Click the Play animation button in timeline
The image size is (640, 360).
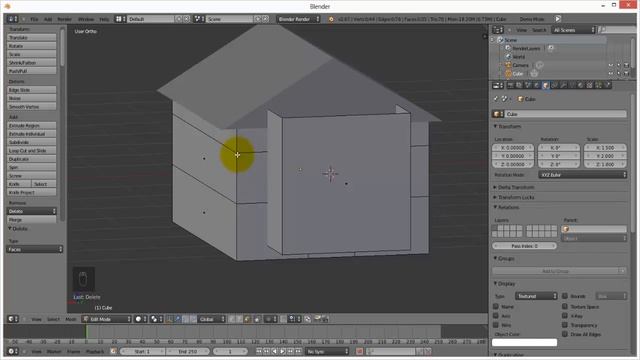click(282, 351)
